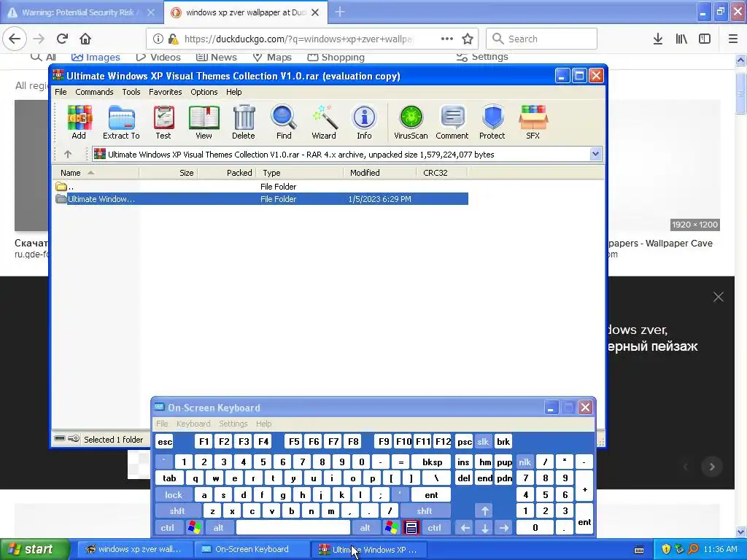
Task: Toggle left alt key on keyboard
Action: 219,528
